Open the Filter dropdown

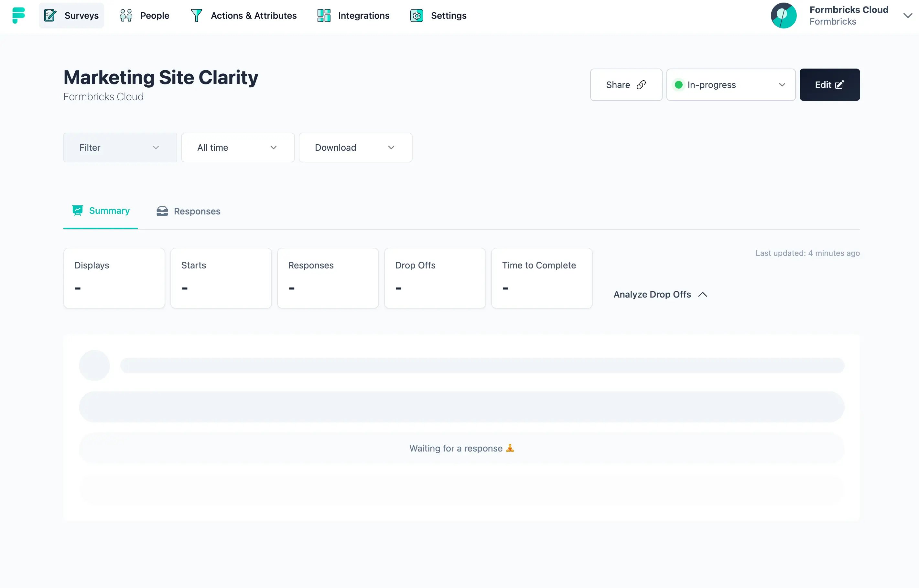point(120,147)
